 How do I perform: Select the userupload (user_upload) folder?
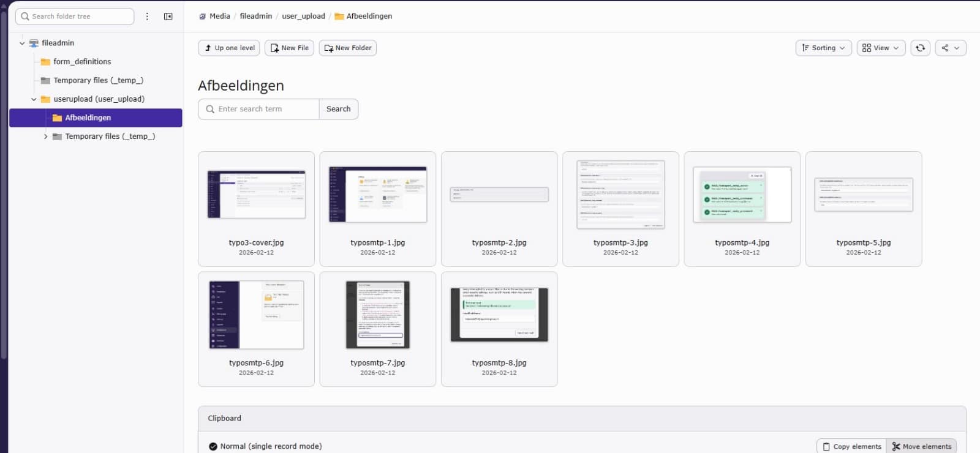pyautogui.click(x=99, y=99)
